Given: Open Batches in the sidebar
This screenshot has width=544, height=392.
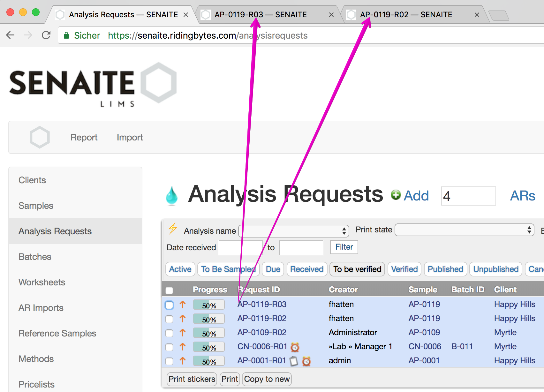Looking at the screenshot, I should (75, 257).
